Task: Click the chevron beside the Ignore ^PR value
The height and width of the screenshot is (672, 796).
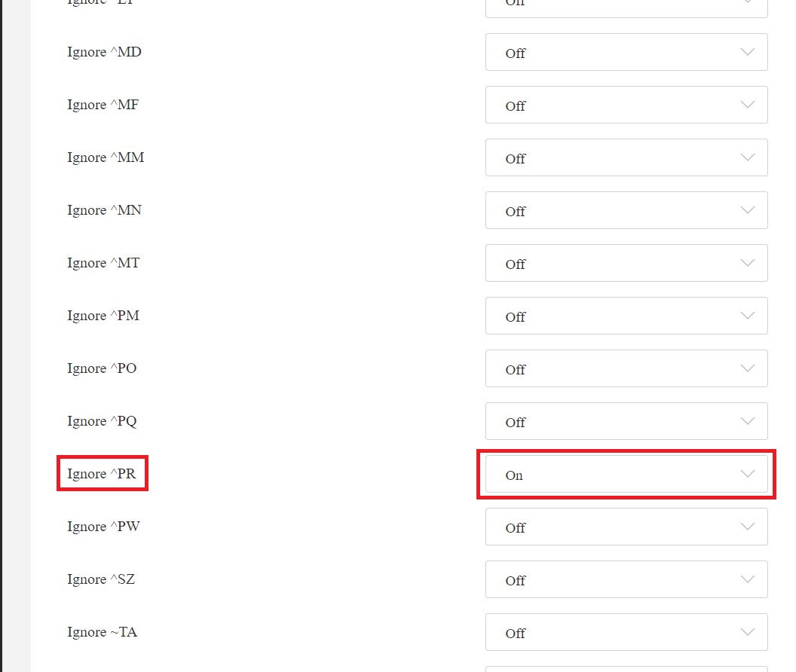Action: point(747,474)
